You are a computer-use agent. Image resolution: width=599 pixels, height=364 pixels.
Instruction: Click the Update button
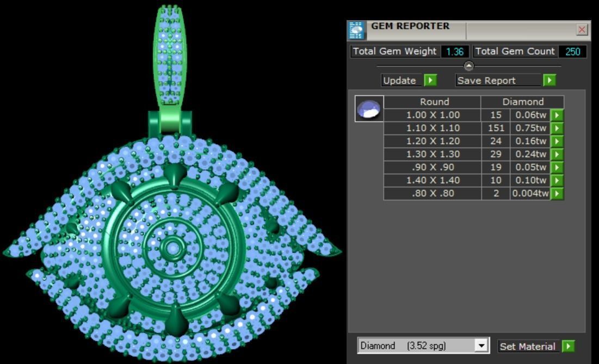point(402,81)
